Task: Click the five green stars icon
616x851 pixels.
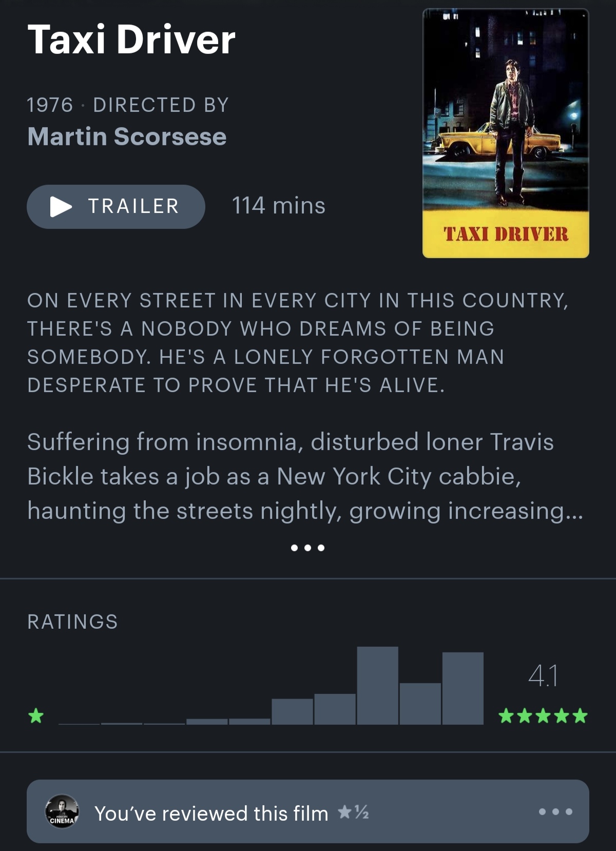Action: [543, 715]
